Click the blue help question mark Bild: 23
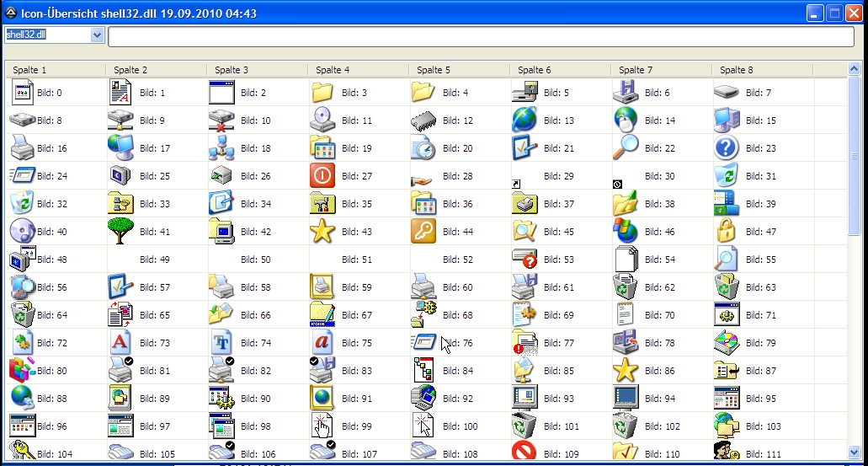The width and height of the screenshot is (868, 466). 726,148
